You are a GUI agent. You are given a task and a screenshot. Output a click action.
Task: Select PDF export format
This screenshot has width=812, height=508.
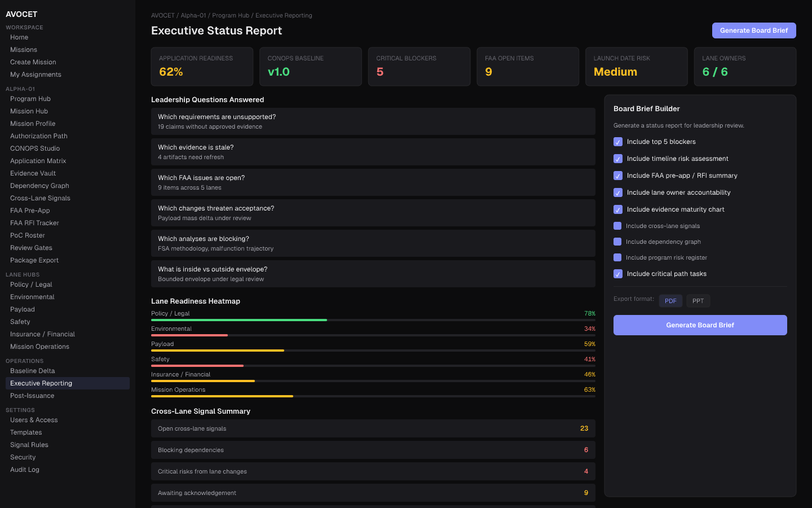670,301
